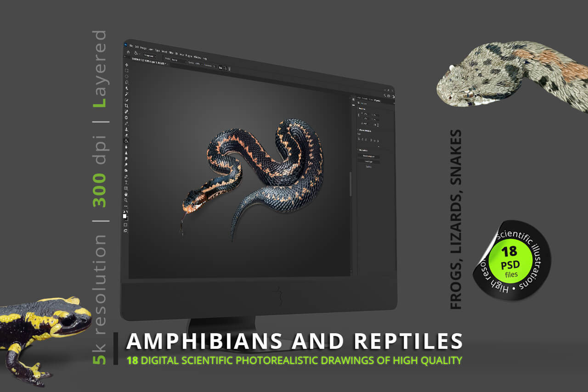The width and height of the screenshot is (588, 392).
Task: Select the Paint Bucket tool
Action: 127,141
